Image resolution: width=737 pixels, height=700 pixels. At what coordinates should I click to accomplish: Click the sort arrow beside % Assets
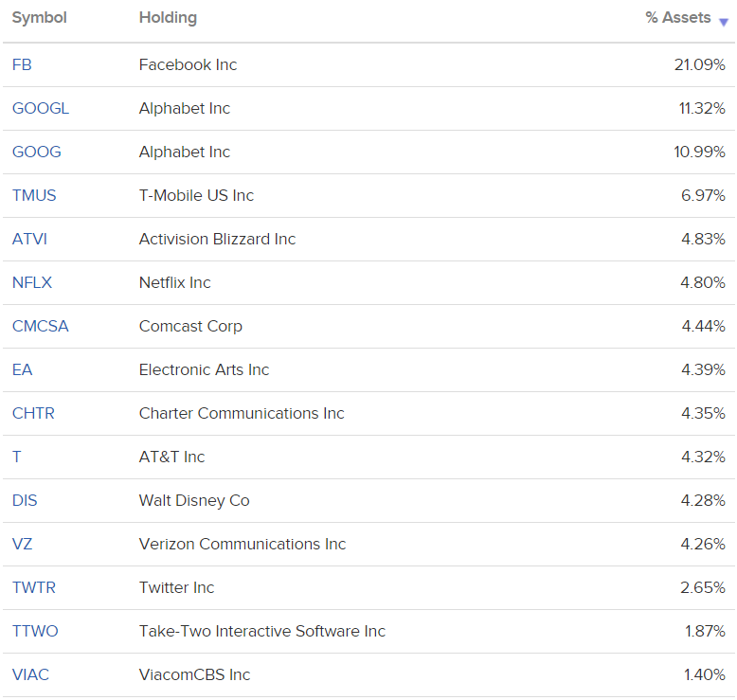(x=724, y=22)
